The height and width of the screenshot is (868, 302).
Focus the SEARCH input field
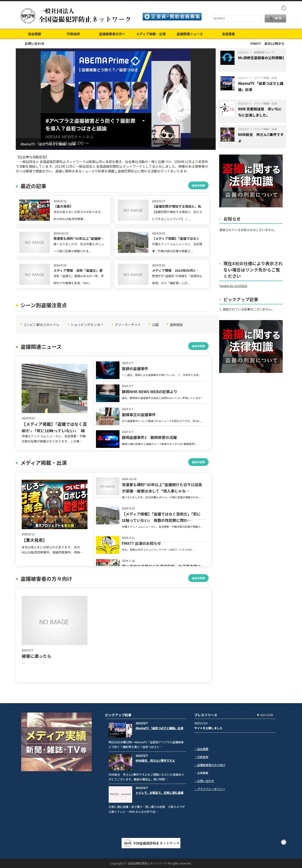[x=236, y=19]
